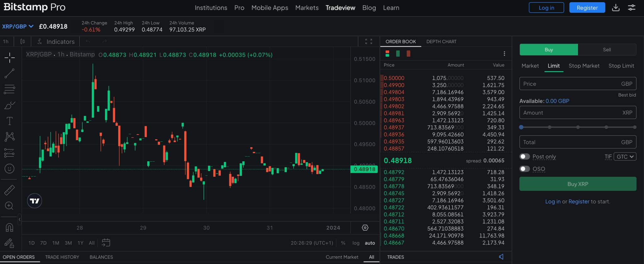
Task: Click the Best bid link
Action: (627, 95)
